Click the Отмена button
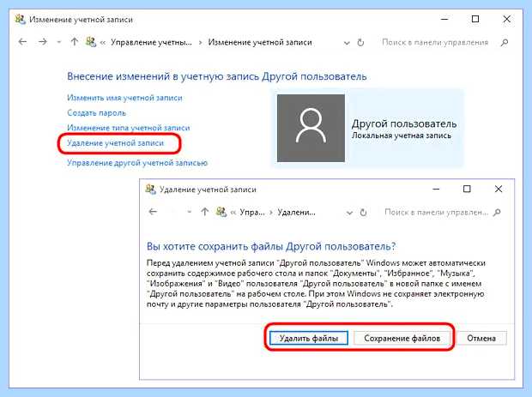 (481, 338)
